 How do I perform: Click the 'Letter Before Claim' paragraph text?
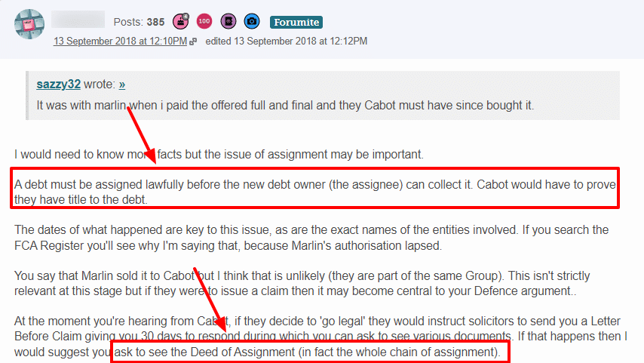point(320,337)
